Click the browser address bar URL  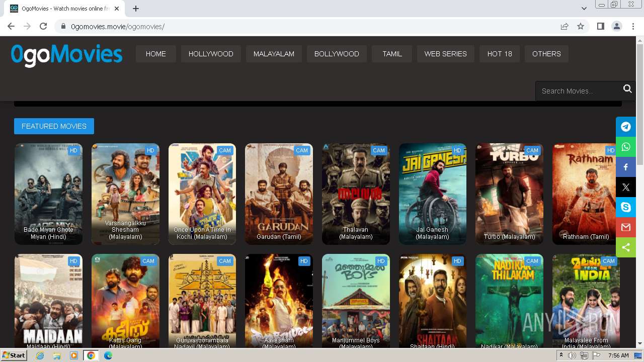118,26
